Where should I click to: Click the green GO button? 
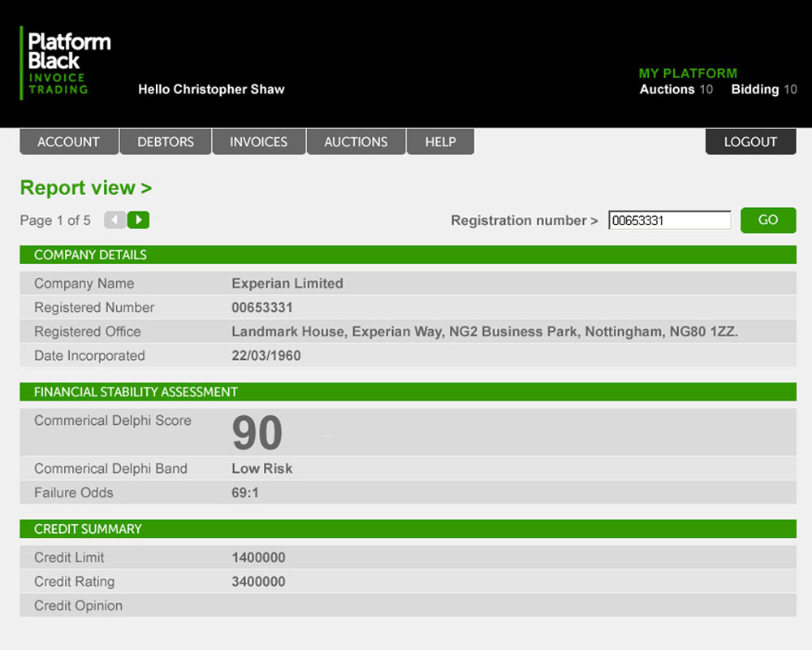(767, 220)
